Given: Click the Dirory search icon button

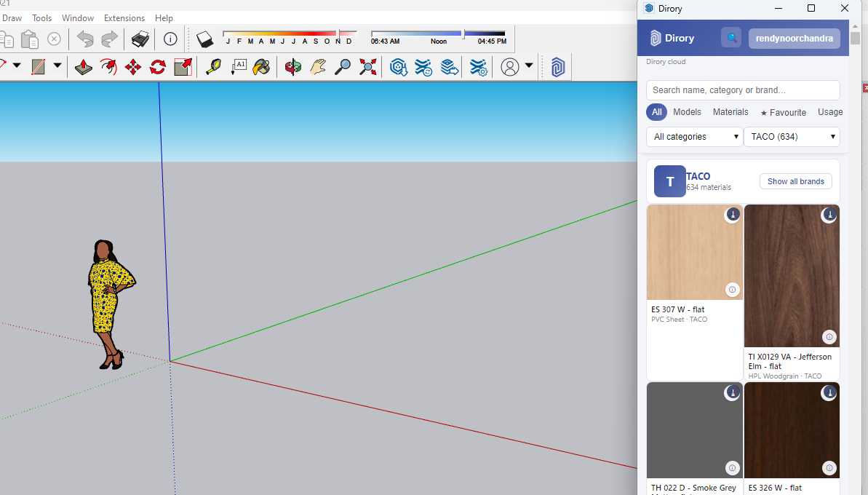Looking at the screenshot, I should coord(731,38).
